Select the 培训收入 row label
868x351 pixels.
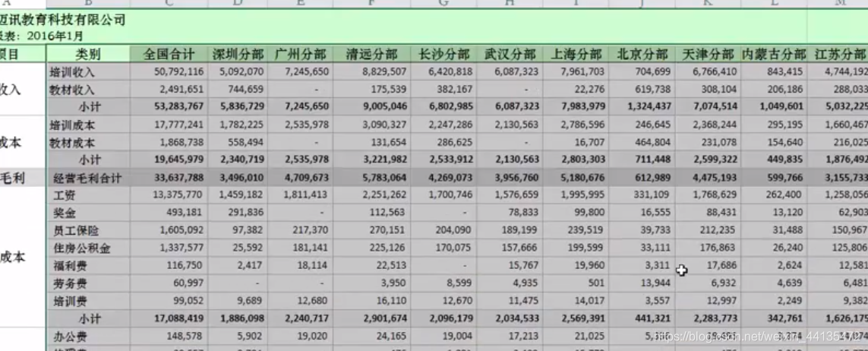coord(89,72)
